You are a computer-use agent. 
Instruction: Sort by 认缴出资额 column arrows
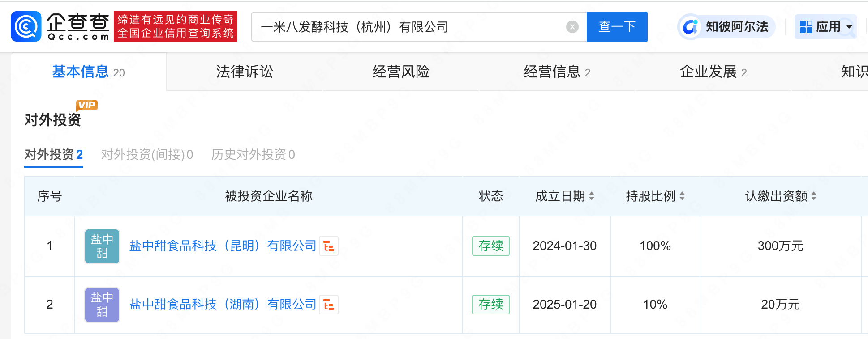click(x=814, y=196)
